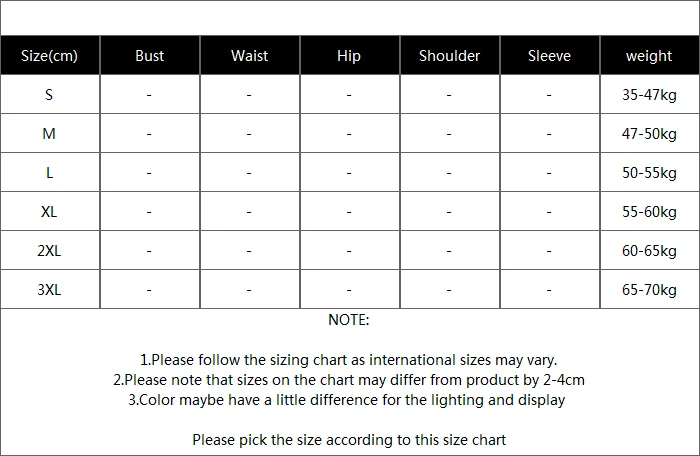Select the L size cell
The image size is (700, 456).
(x=50, y=172)
